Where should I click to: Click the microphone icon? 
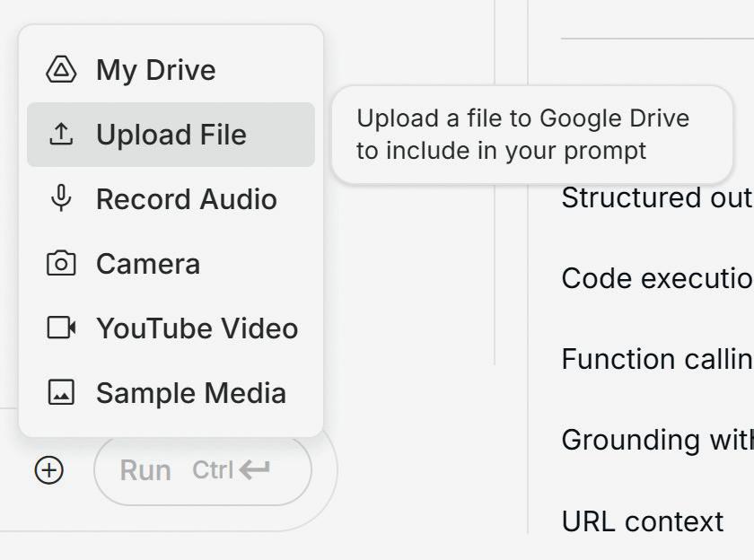(61, 199)
